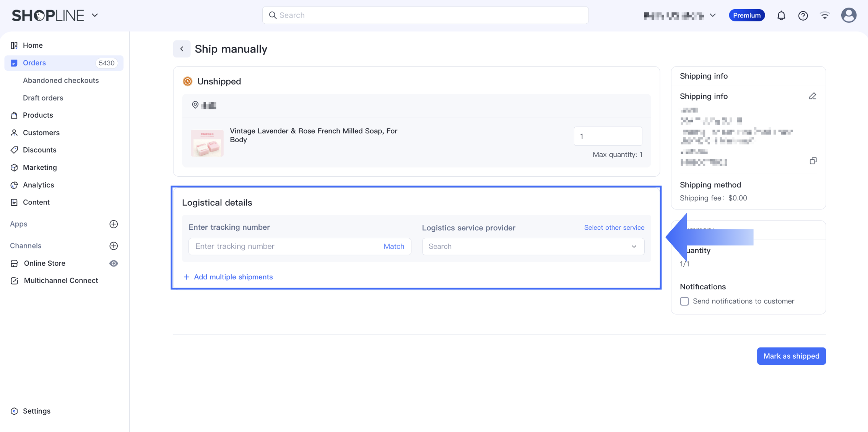Enable Send notifications to customer checkbox

(684, 301)
